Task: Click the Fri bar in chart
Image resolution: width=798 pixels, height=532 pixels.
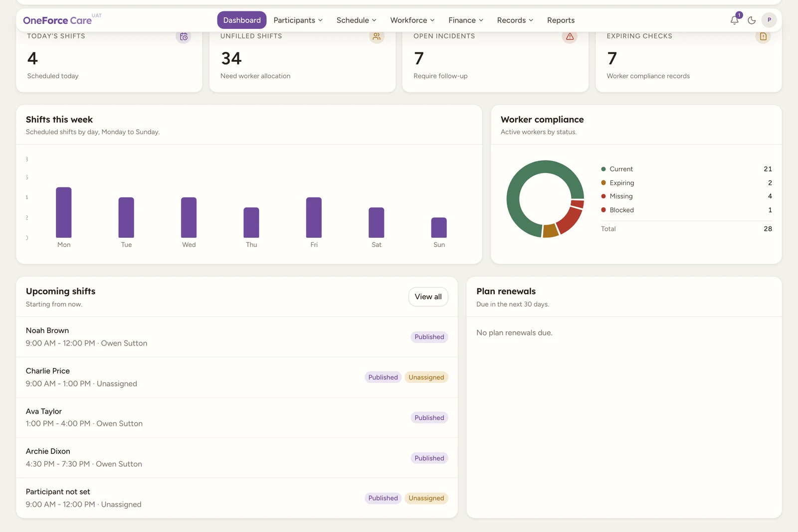Action: (x=314, y=217)
